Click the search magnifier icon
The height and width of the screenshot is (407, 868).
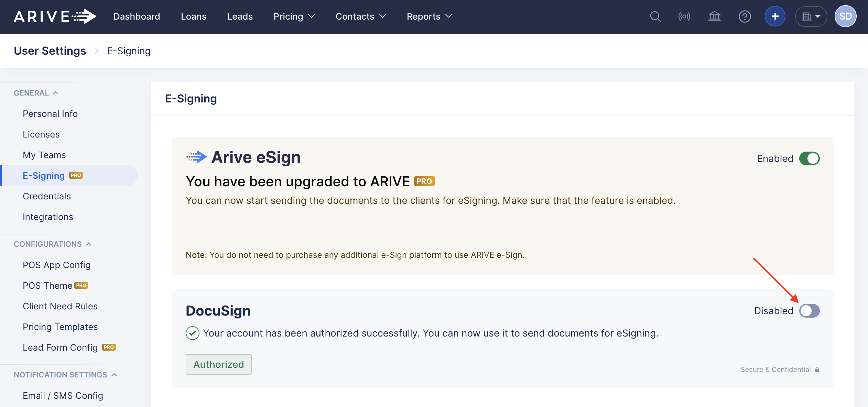[655, 16]
